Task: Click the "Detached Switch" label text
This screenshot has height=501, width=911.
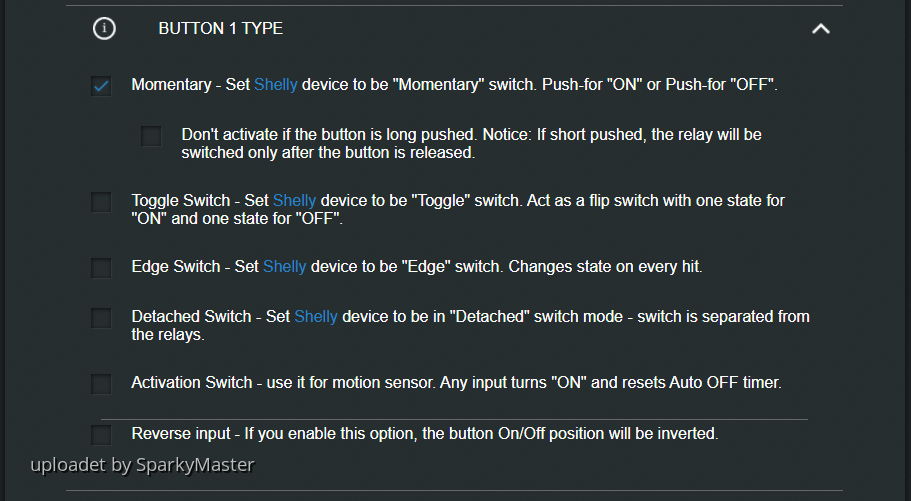Action: pos(191,317)
